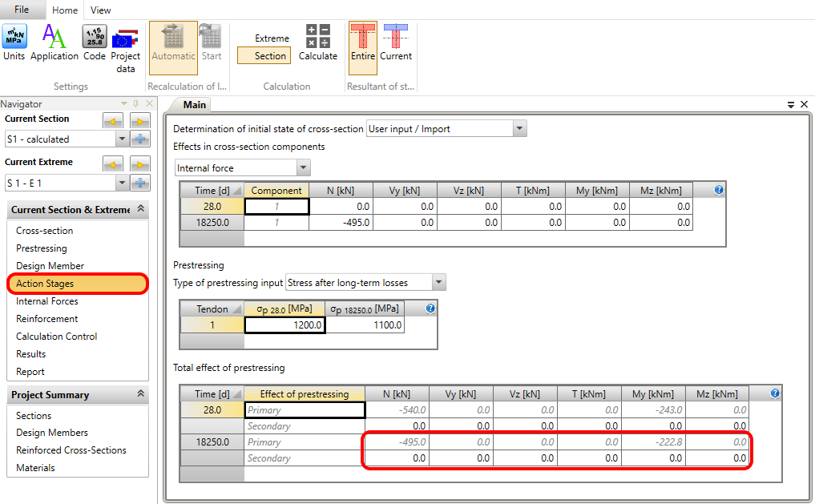Open Internal Forces in navigator
This screenshot has height=504, width=815.
(47, 301)
